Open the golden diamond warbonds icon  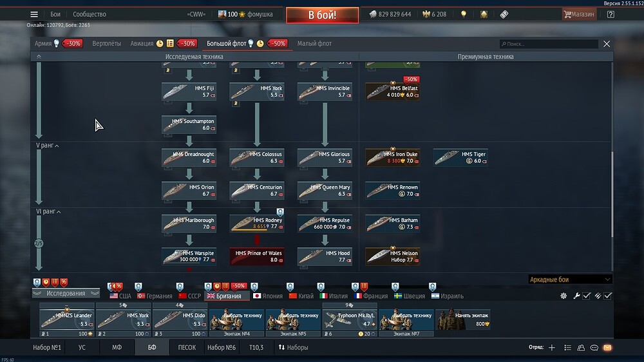pyautogui.click(x=484, y=14)
